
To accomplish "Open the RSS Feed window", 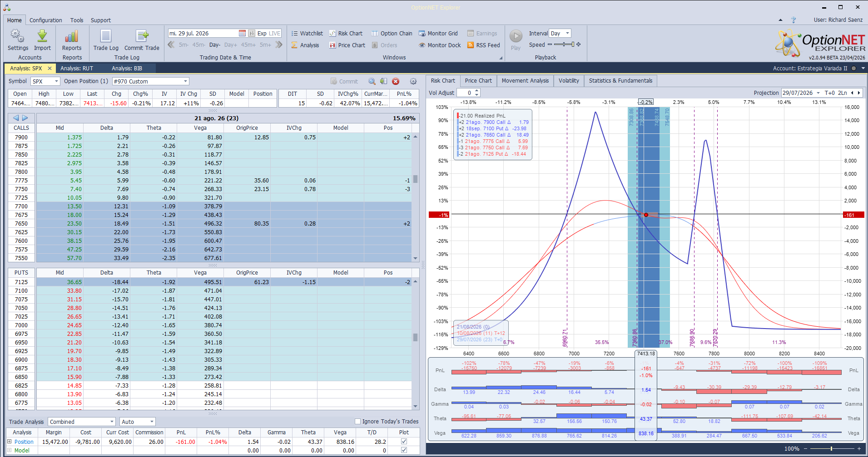I will [x=484, y=45].
